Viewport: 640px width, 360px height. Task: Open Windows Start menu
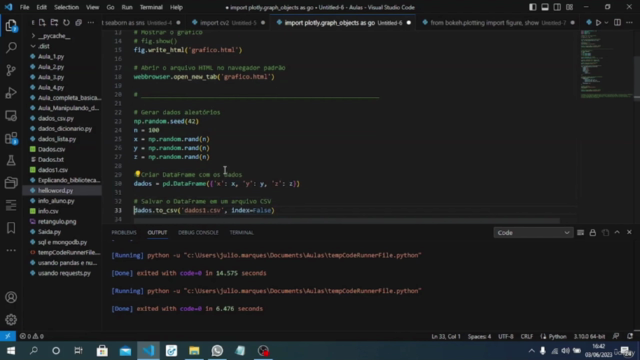coord(11,351)
